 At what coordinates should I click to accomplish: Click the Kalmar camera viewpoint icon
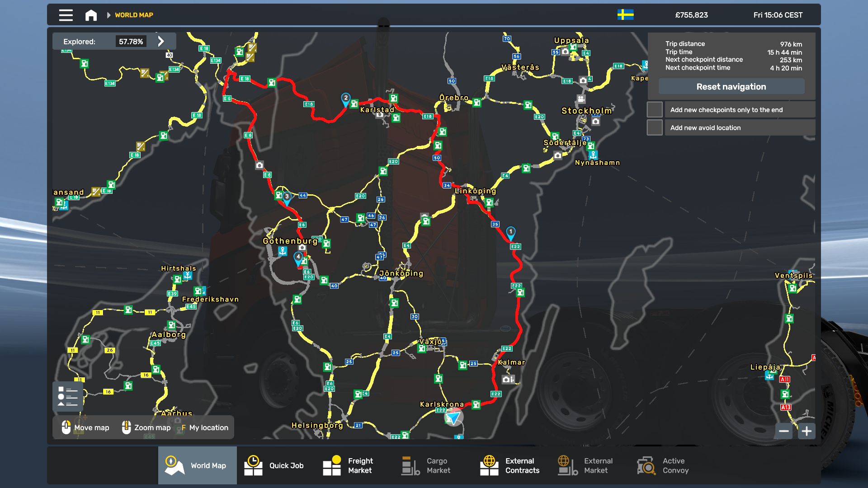[x=507, y=379]
